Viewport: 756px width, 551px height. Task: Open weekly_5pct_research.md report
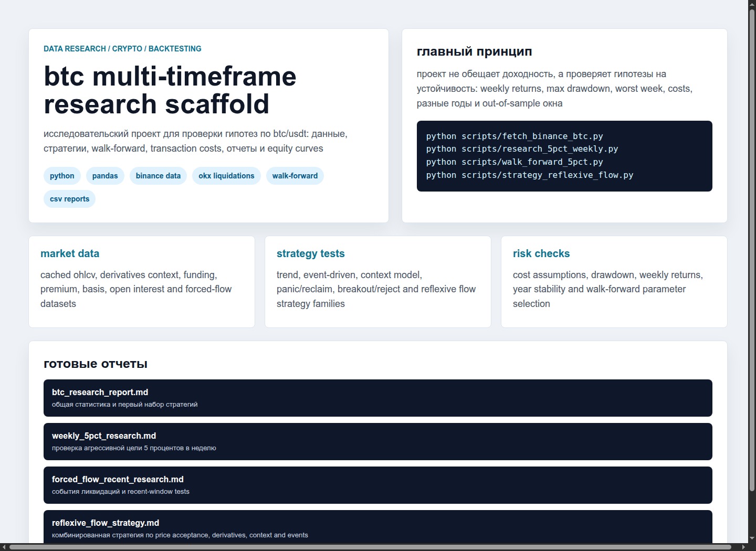(x=378, y=441)
